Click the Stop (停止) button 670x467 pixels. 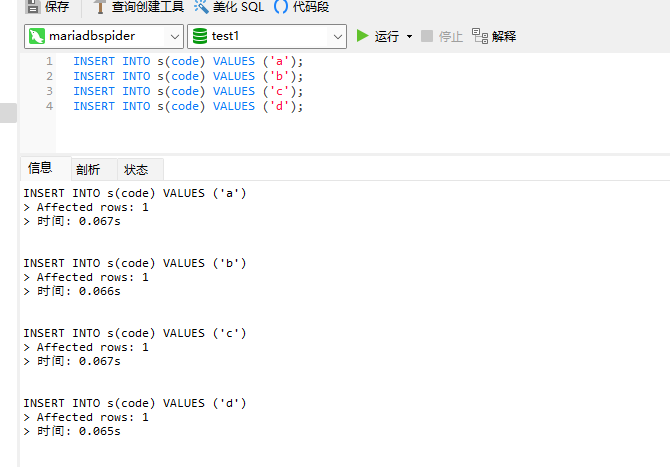442,36
